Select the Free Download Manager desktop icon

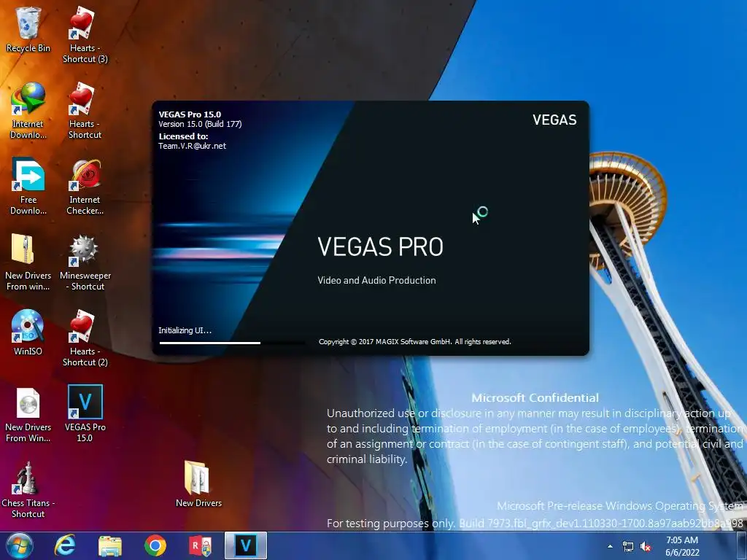(28, 186)
